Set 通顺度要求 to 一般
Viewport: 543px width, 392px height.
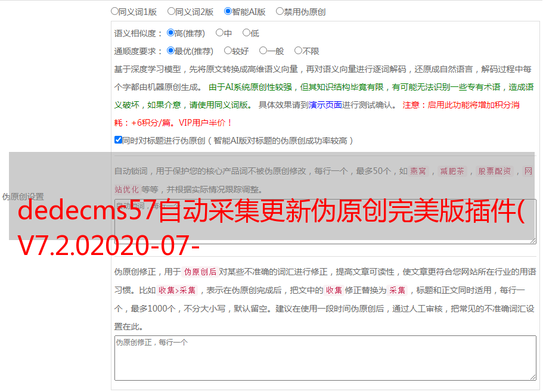[263, 51]
